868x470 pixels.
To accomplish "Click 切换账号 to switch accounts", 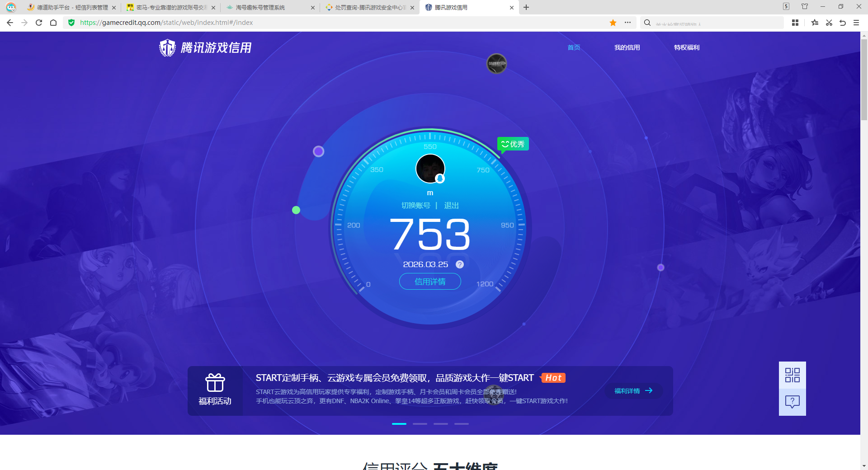I will coord(415,205).
